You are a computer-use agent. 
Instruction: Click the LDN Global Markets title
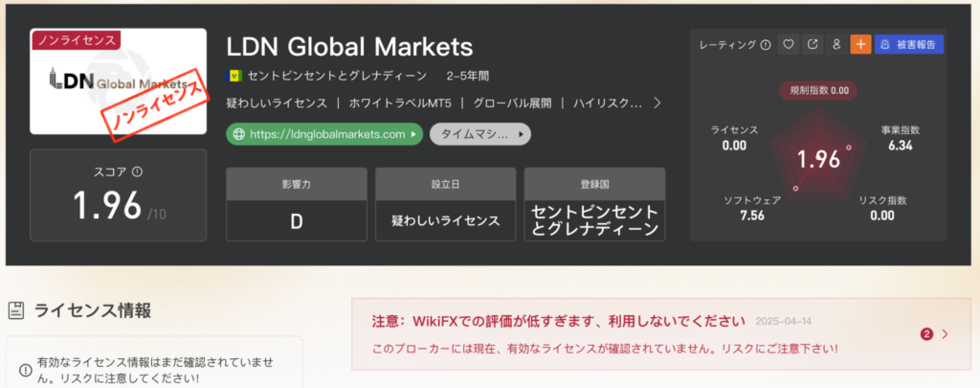(x=349, y=47)
